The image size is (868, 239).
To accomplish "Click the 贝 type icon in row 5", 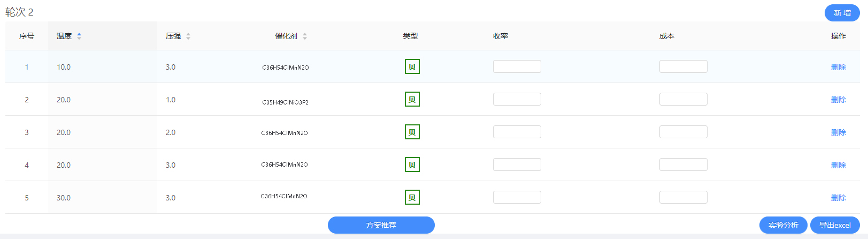I will pyautogui.click(x=412, y=198).
